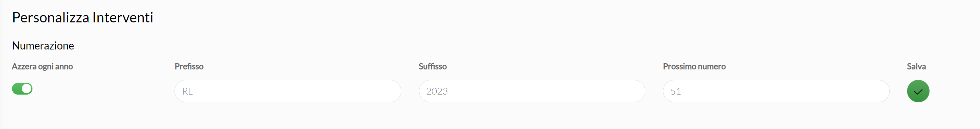Click the Prossimo numero column label
The width and height of the screenshot is (980, 129).
point(694,66)
